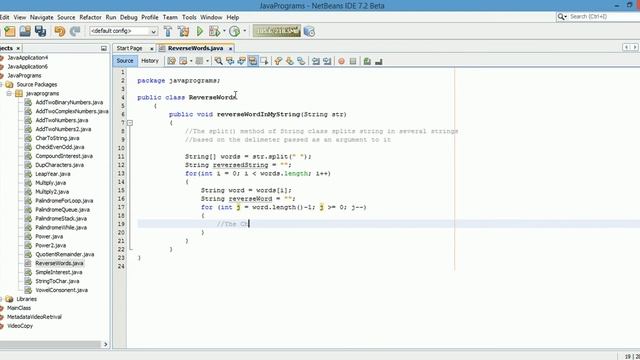Screen dimensions: 640x360
Task: Open the Profile Project dropdown arrow
Action: click(244, 31)
